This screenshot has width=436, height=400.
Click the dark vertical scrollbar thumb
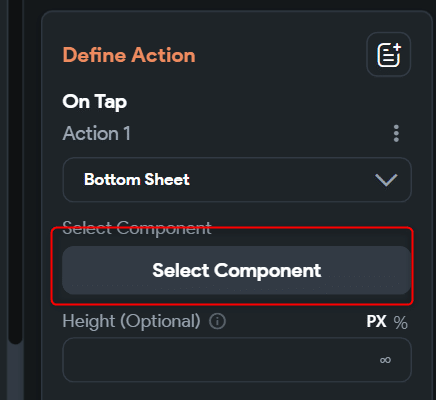point(16,172)
